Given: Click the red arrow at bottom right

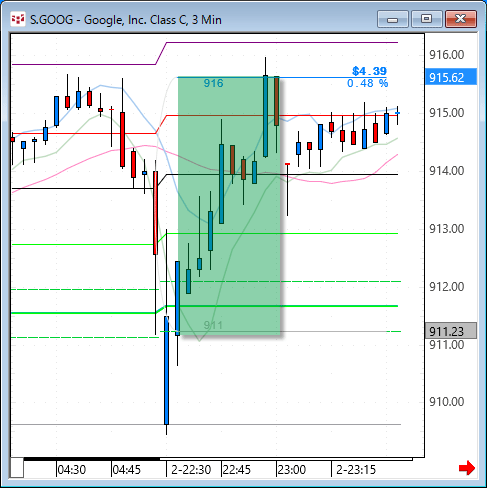Looking at the screenshot, I should pyautogui.click(x=467, y=468).
